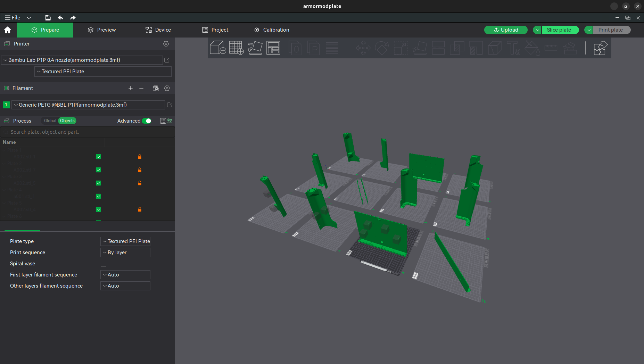The width and height of the screenshot is (644, 364).
Task: Open Other layers filament sequence dropdown
Action: [x=125, y=286]
